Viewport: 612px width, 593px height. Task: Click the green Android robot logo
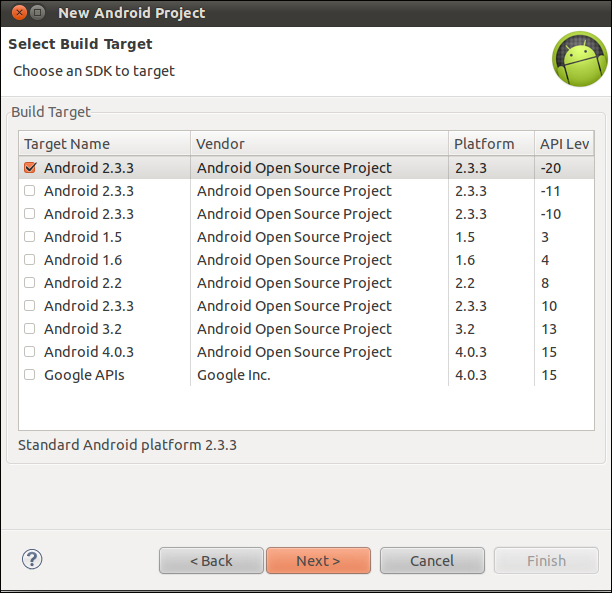click(x=580, y=59)
